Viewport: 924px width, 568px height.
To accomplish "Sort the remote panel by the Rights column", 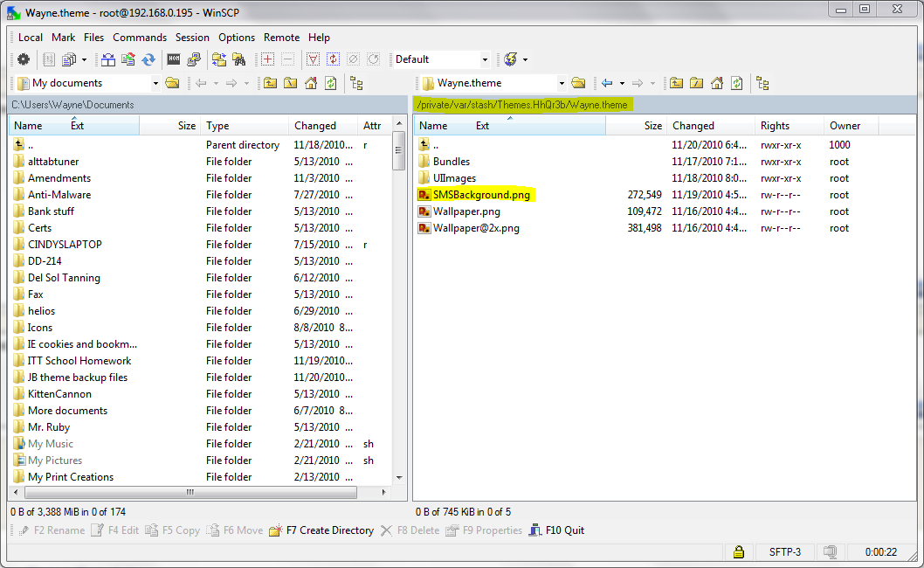I will click(x=789, y=126).
